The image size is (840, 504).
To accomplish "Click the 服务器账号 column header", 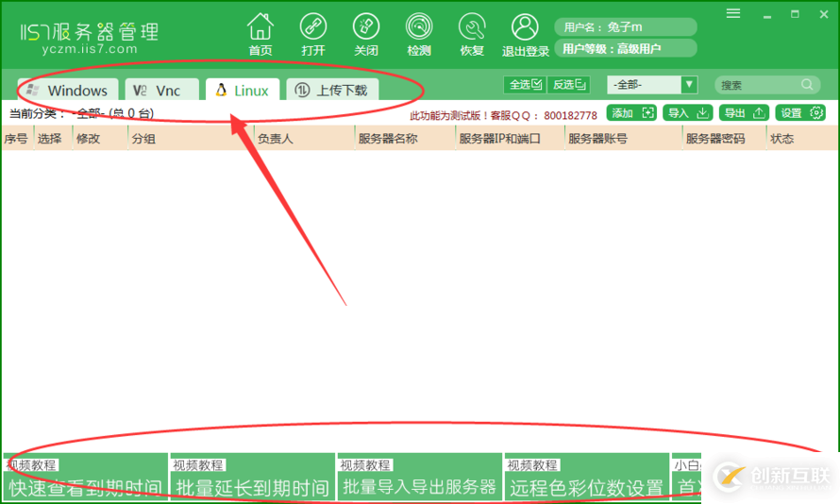I will coord(597,139).
